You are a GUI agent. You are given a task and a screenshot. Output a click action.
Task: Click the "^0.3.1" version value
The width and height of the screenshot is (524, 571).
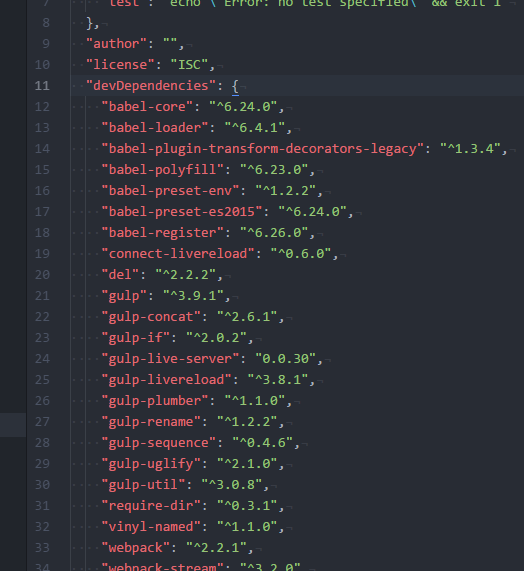[247, 506]
